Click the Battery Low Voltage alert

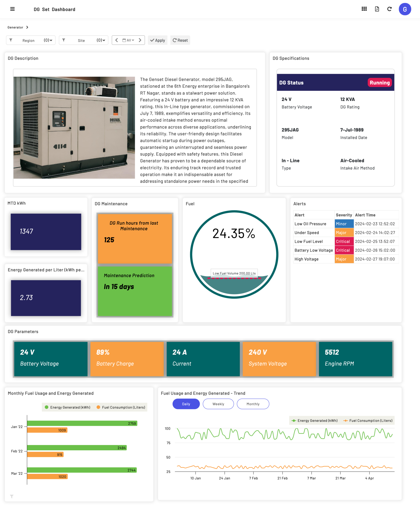click(314, 250)
